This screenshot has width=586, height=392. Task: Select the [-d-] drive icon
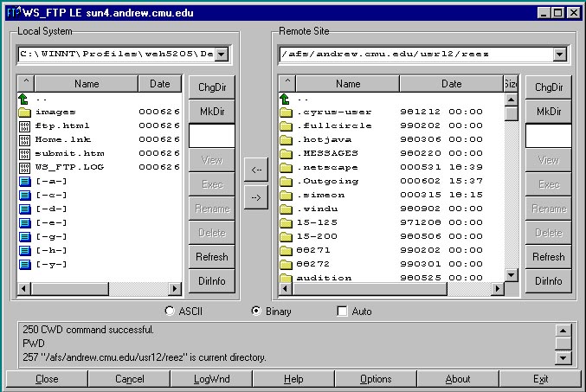[x=24, y=209]
